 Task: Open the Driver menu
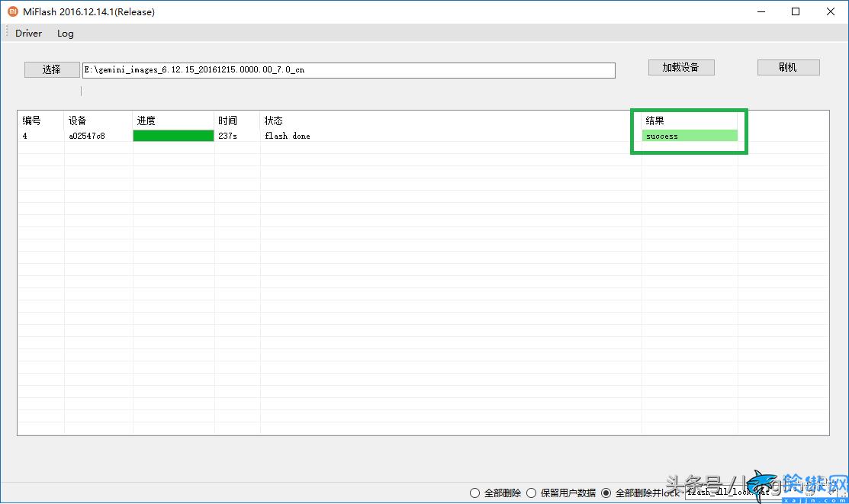coord(29,33)
